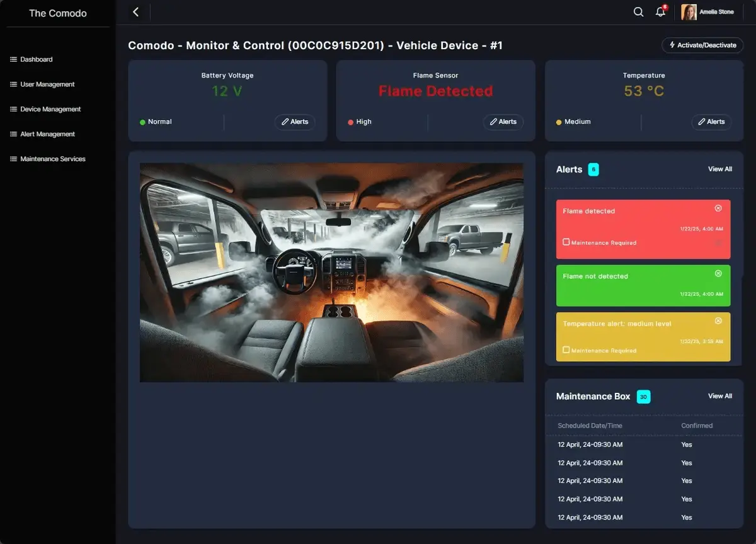Select Maintenance Services in sidebar

[x=52, y=159]
